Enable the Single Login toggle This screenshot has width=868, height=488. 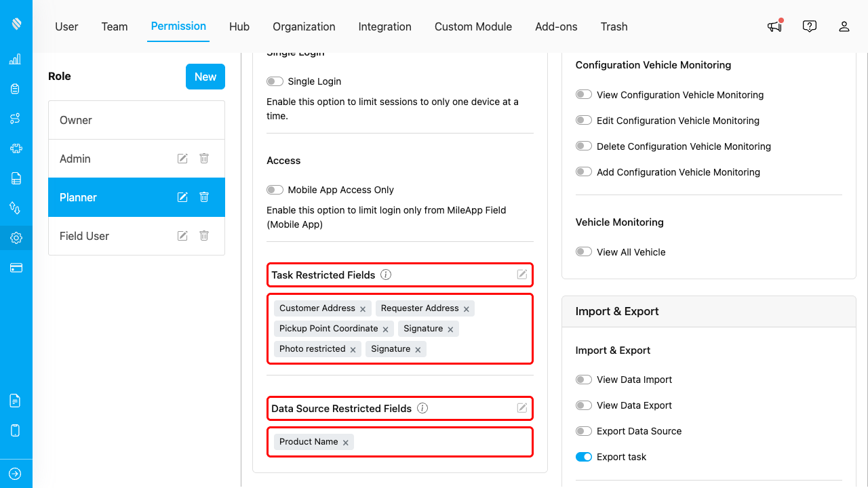(x=275, y=81)
